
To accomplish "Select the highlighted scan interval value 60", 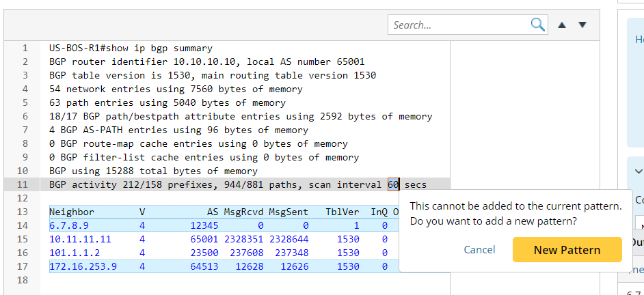I will [393, 184].
